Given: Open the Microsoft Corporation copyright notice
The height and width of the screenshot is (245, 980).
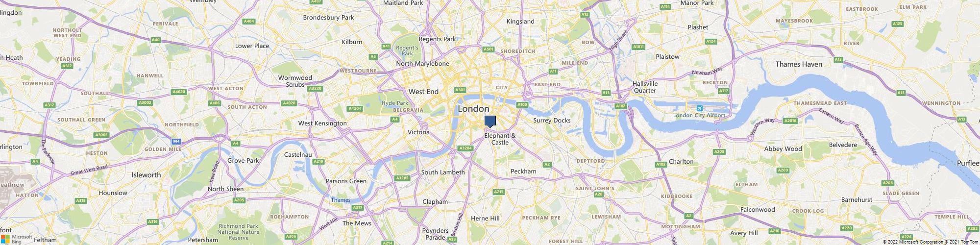Looking at the screenshot, I should [x=913, y=242].
